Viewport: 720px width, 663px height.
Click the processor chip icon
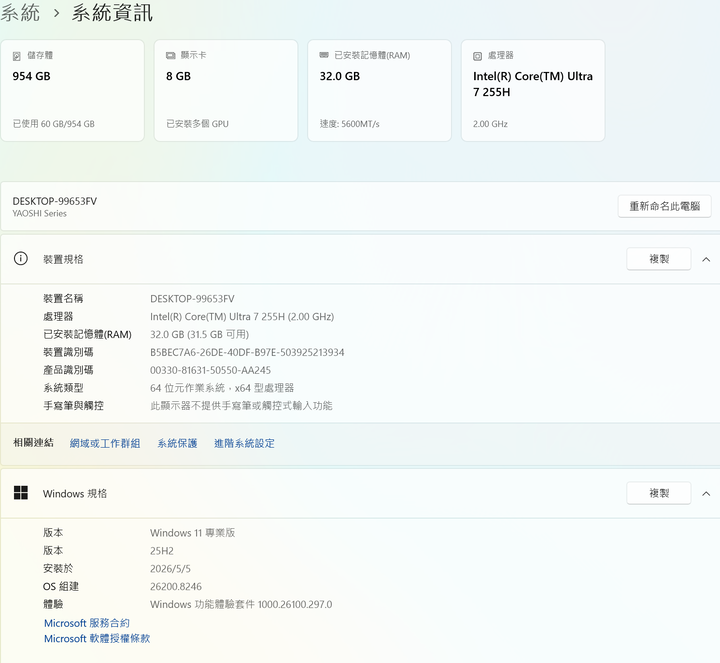tap(478, 56)
